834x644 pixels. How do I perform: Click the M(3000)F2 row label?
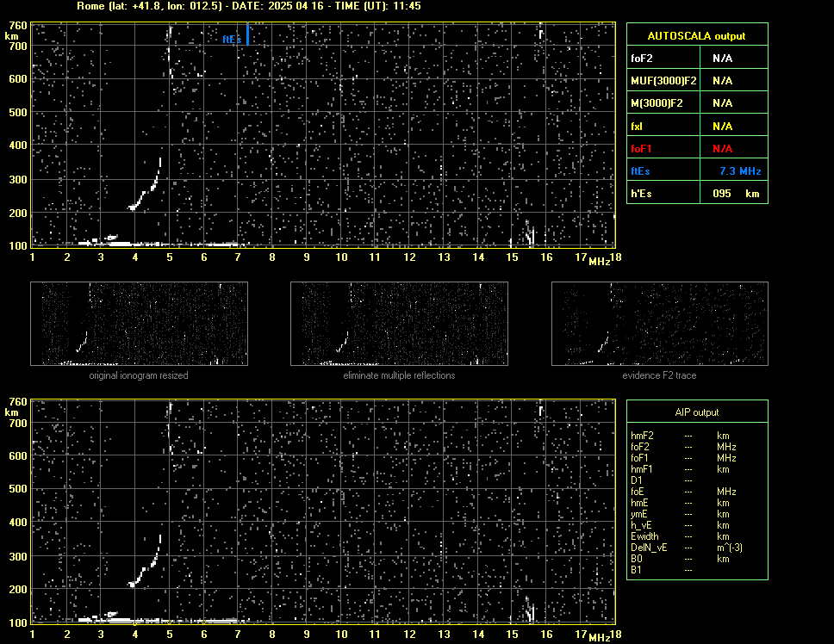click(657, 103)
